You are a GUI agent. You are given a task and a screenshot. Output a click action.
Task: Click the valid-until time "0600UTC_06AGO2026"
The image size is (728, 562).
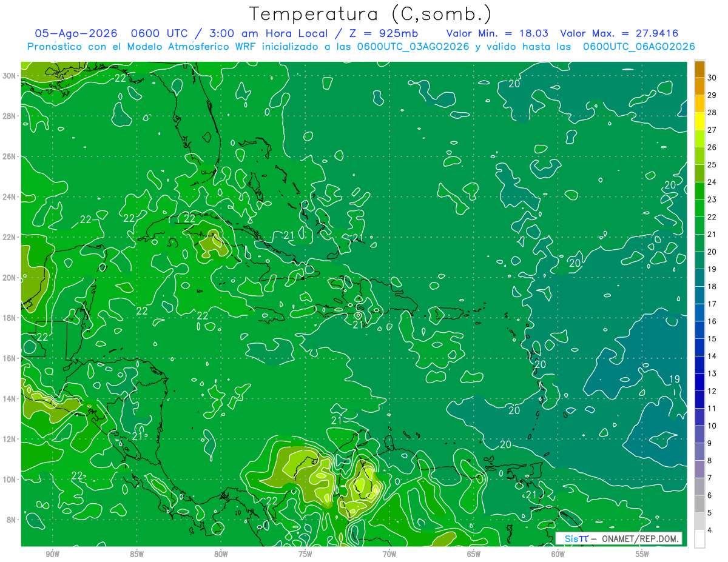(639, 47)
